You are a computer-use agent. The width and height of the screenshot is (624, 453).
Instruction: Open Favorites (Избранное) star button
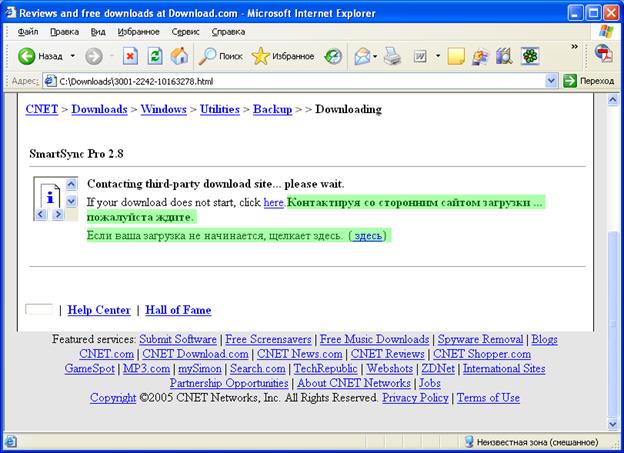(283, 57)
